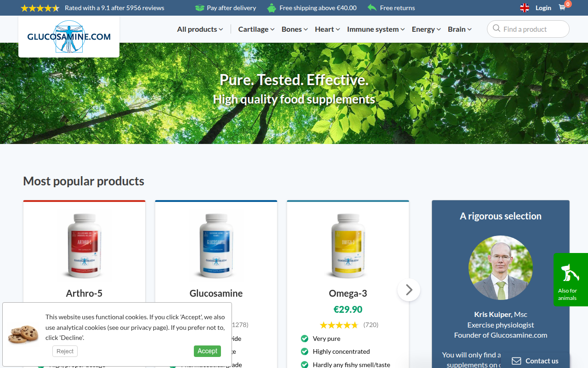Click the piggy bank free shipping icon
This screenshot has height=368, width=588.
pyautogui.click(x=272, y=8)
